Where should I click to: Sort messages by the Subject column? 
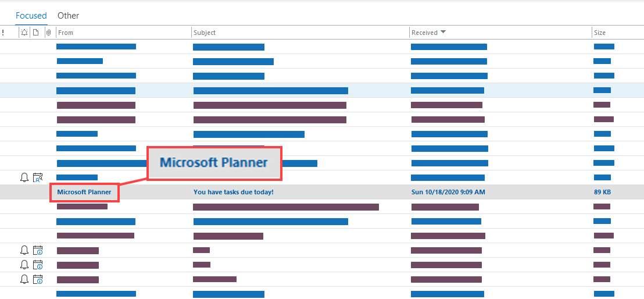click(x=205, y=33)
